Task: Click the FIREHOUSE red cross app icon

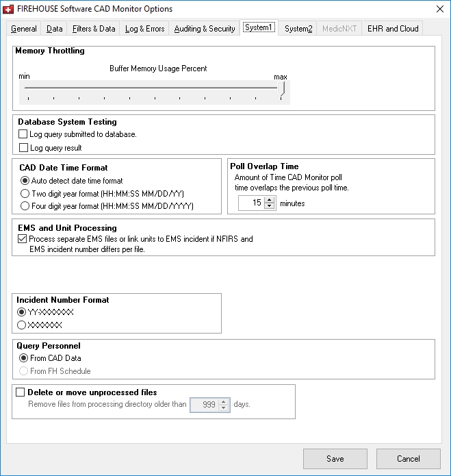Action: (x=8, y=9)
